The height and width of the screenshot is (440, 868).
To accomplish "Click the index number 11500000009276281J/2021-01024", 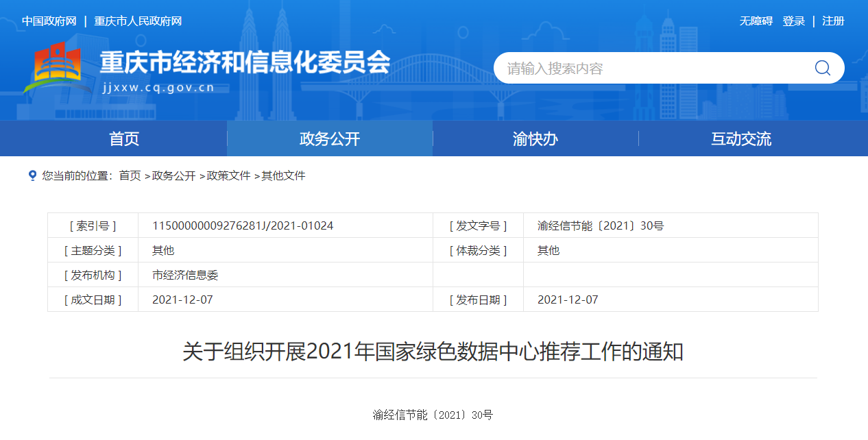I will (243, 225).
